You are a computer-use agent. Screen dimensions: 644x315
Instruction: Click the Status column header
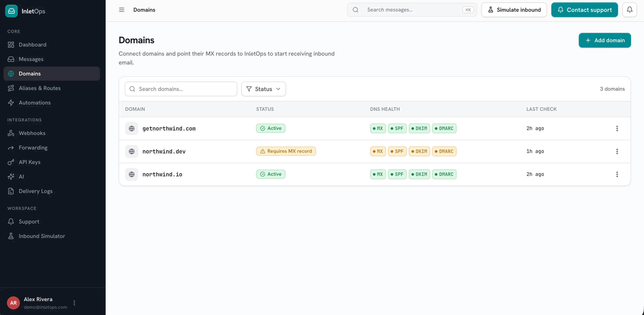coord(265,109)
